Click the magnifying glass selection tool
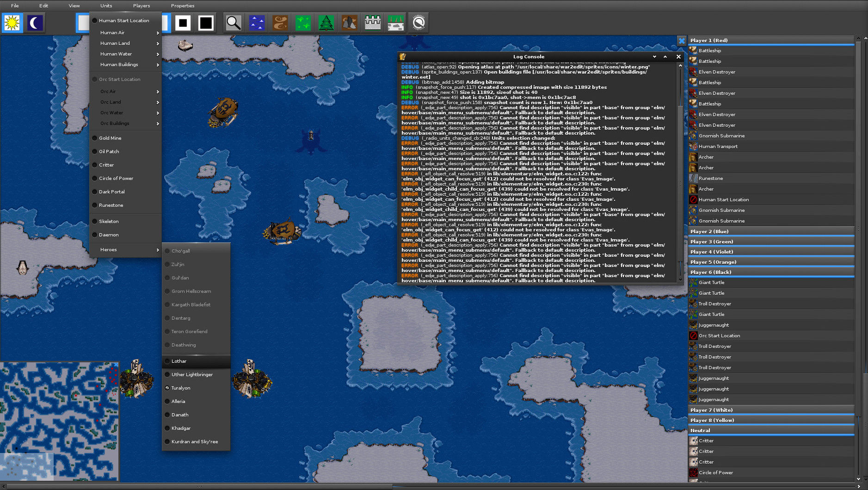This screenshot has height=490, width=868. pos(234,23)
